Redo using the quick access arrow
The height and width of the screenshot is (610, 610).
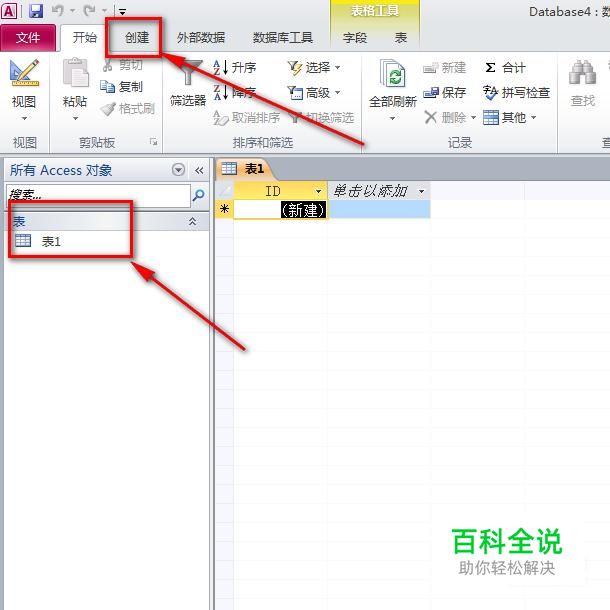[89, 11]
